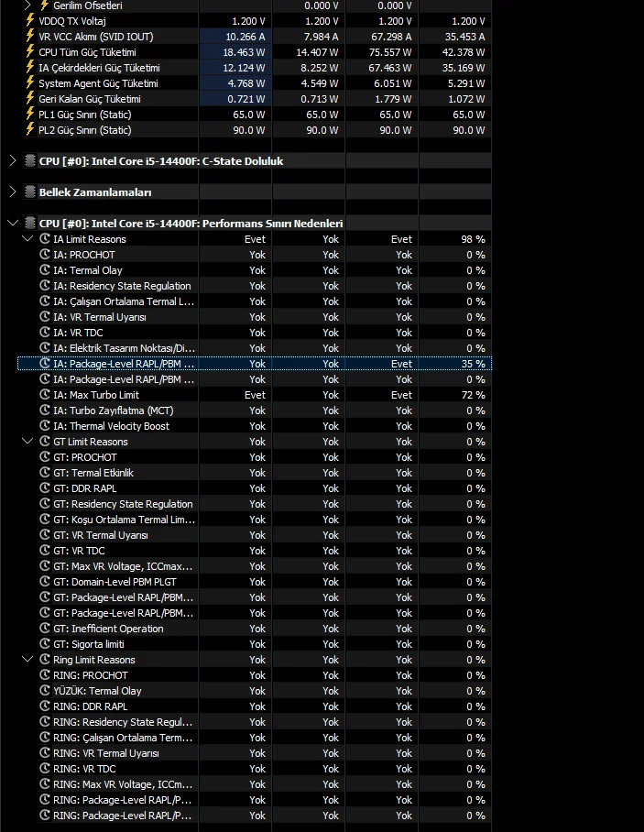Image resolution: width=644 pixels, height=832 pixels.
Task: Select the GT: Residency State Regulation label
Action: pyautogui.click(x=123, y=504)
